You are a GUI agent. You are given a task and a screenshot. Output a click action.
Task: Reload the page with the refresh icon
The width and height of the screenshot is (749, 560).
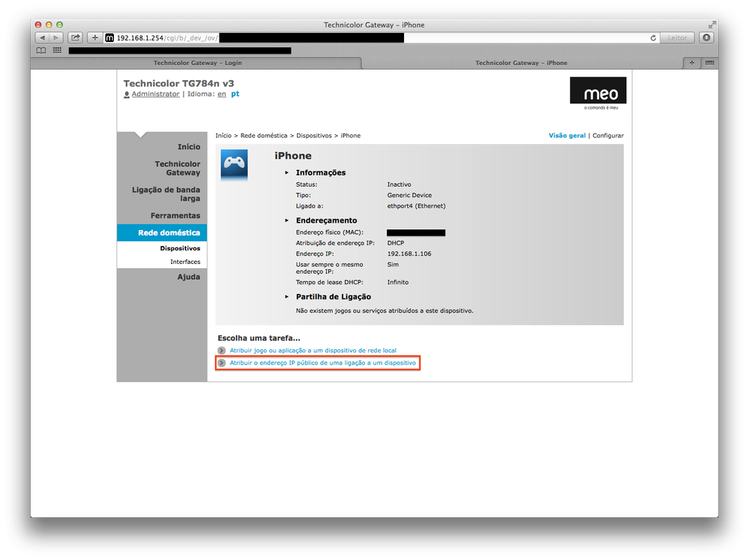pos(654,37)
